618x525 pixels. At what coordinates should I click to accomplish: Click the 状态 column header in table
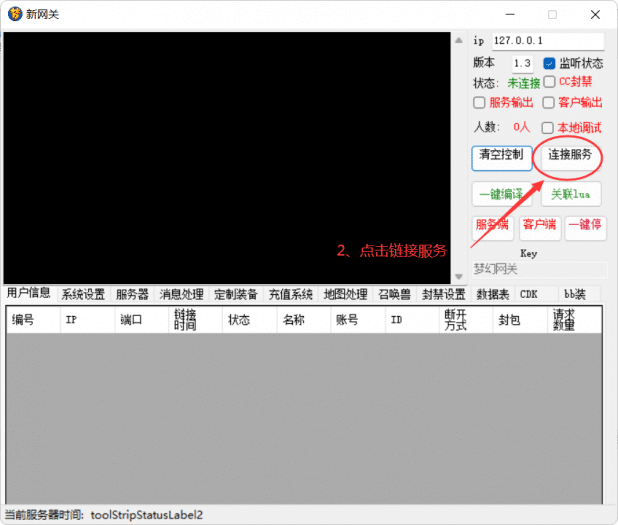tap(250, 320)
